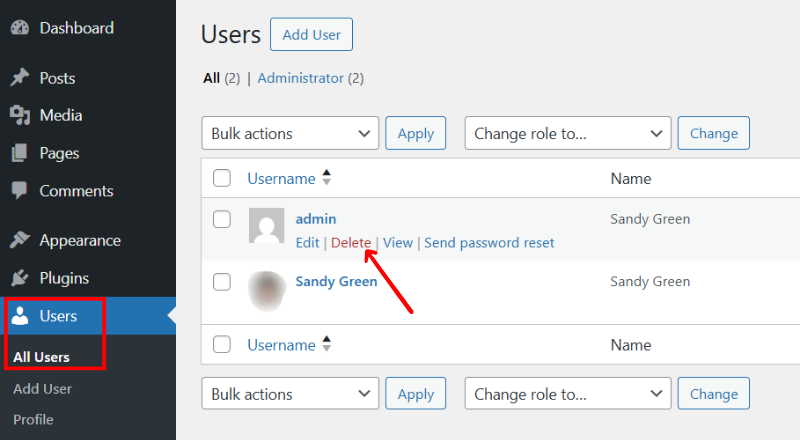The height and width of the screenshot is (440, 800).
Task: Click the sort arrows beside top Username header
Action: coord(327,178)
